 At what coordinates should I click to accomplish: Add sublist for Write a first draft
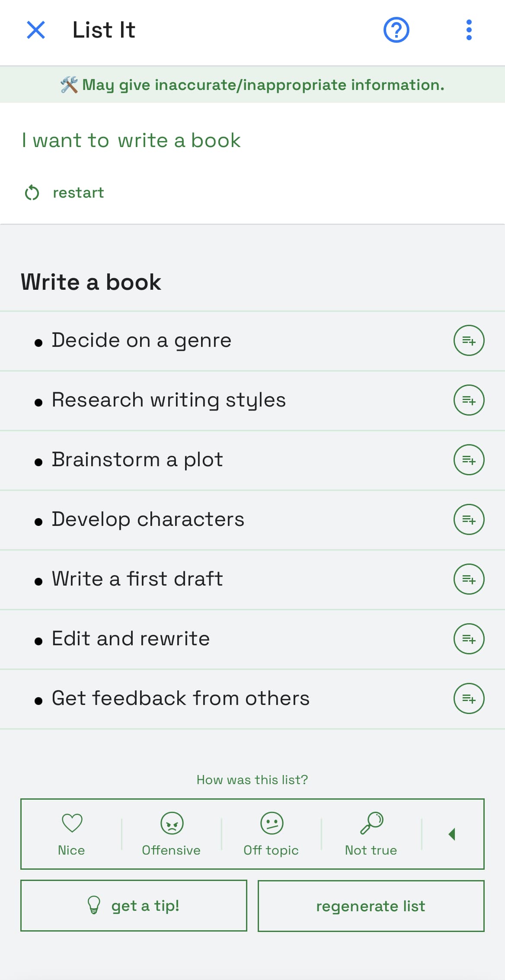469,580
